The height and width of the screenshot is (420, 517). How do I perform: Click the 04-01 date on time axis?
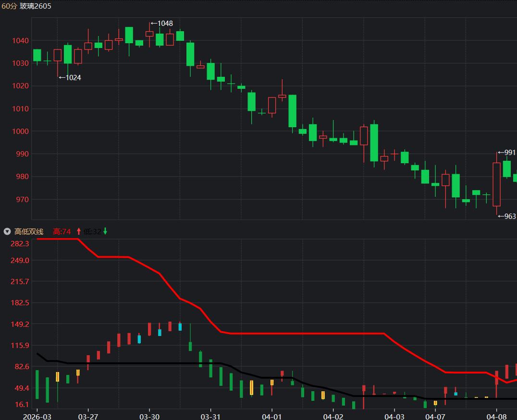click(271, 416)
